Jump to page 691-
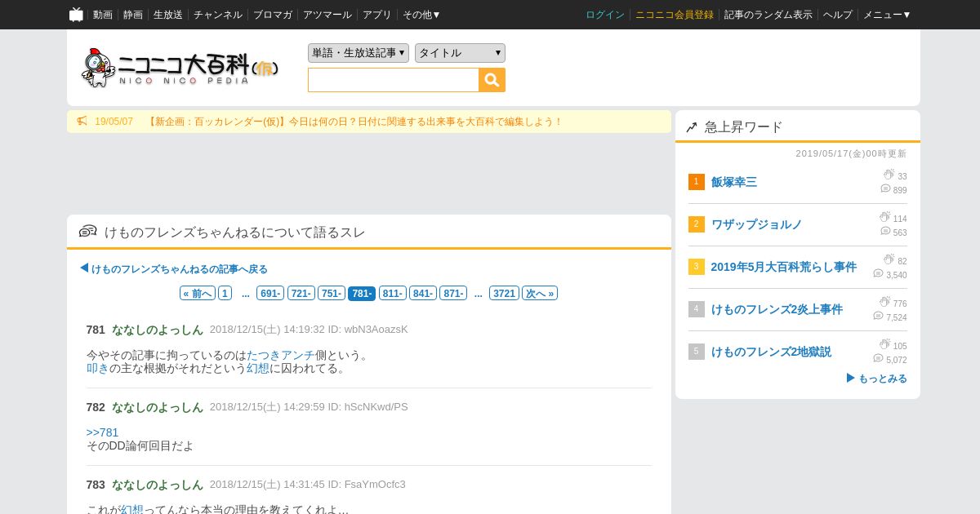This screenshot has height=514, width=980. [x=270, y=294]
